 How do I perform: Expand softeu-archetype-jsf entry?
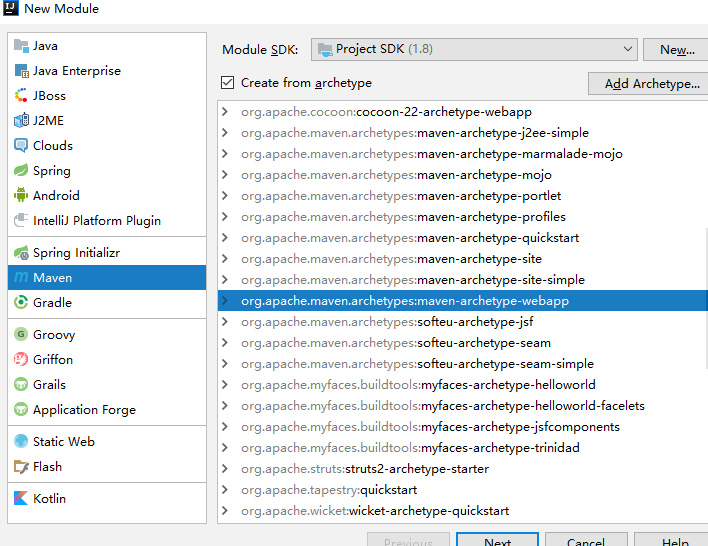225,322
